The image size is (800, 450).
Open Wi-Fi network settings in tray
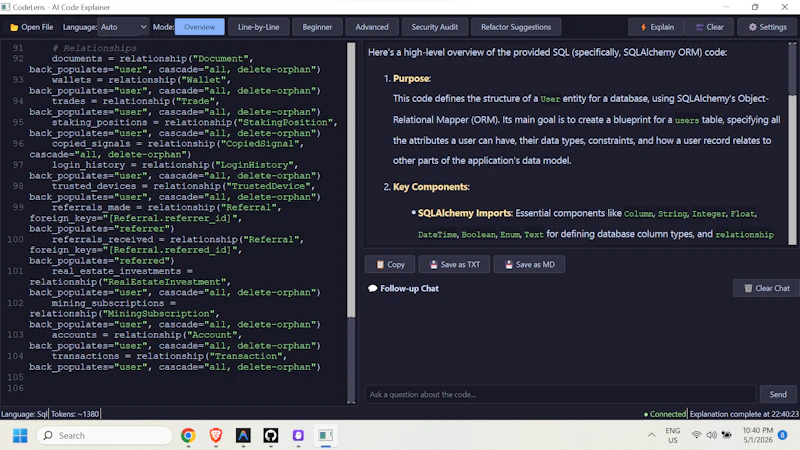(x=696, y=435)
